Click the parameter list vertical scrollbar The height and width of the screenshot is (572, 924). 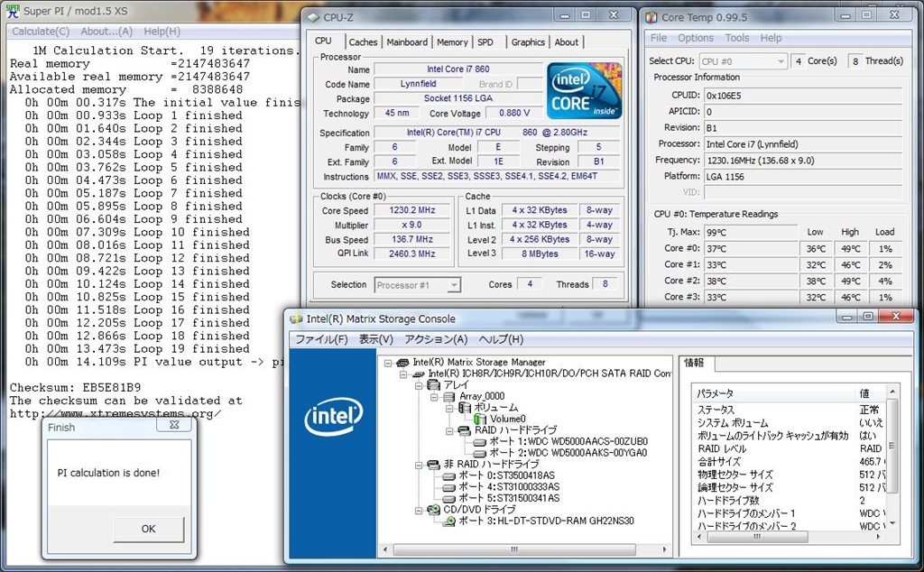[x=892, y=457]
